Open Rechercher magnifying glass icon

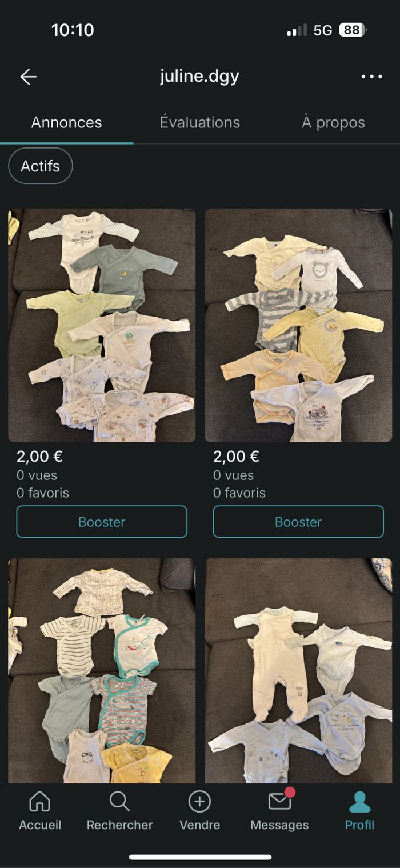[119, 802]
